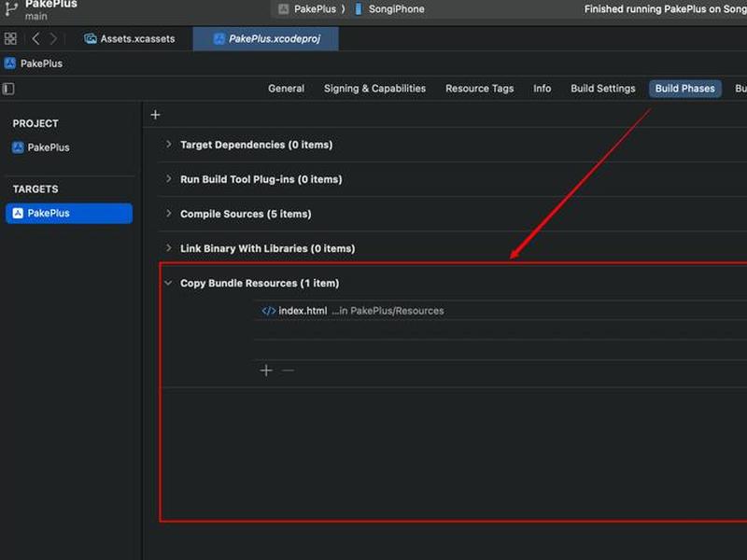747x560 pixels.
Task: Remove item using the minus button
Action: (x=288, y=370)
